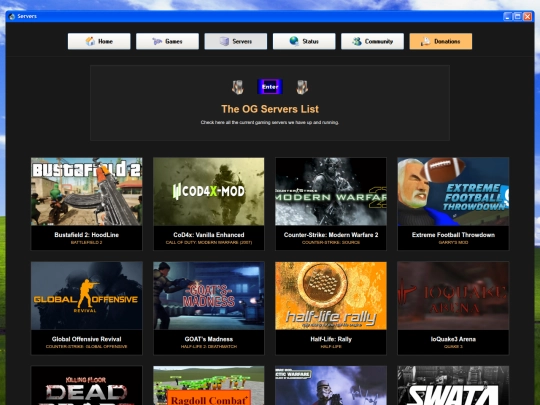The image size is (540, 405).
Task: Click the 'BATTLEFIELD 2' game subtitle
Action: point(86,242)
